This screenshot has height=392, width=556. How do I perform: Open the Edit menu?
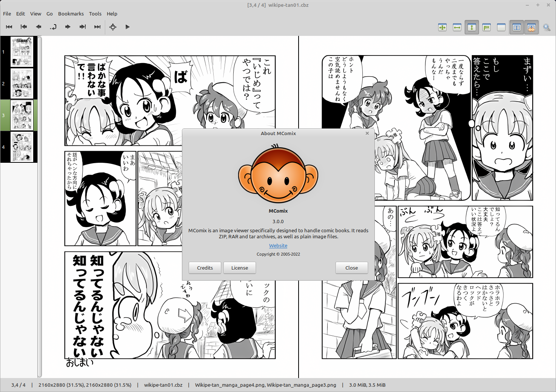click(21, 14)
